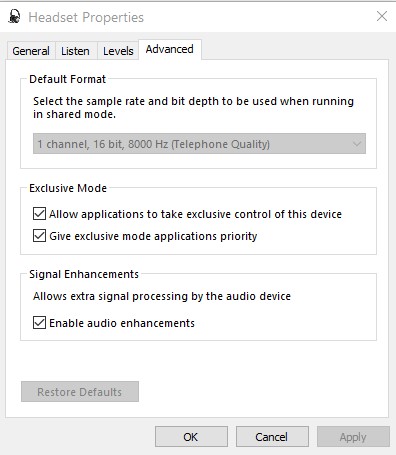396x455 pixels.
Task: Open the Listen tab
Action: click(75, 51)
